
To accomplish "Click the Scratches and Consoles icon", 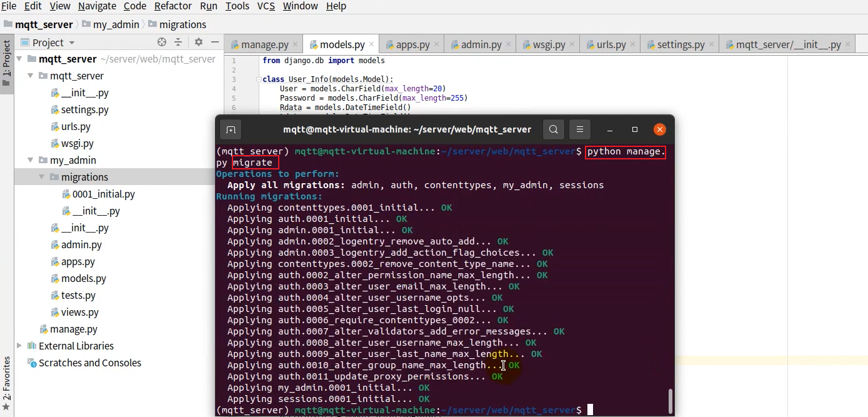I will [32, 363].
